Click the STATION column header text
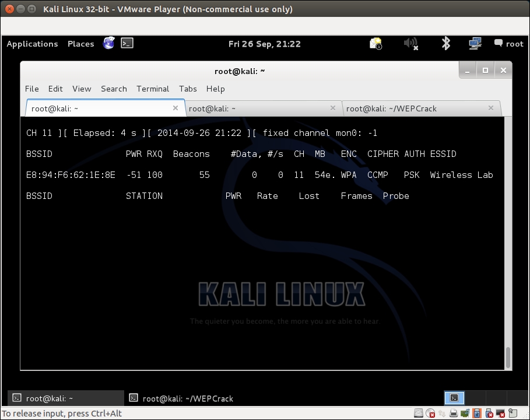Image resolution: width=530 pixels, height=420 pixels. coord(144,196)
